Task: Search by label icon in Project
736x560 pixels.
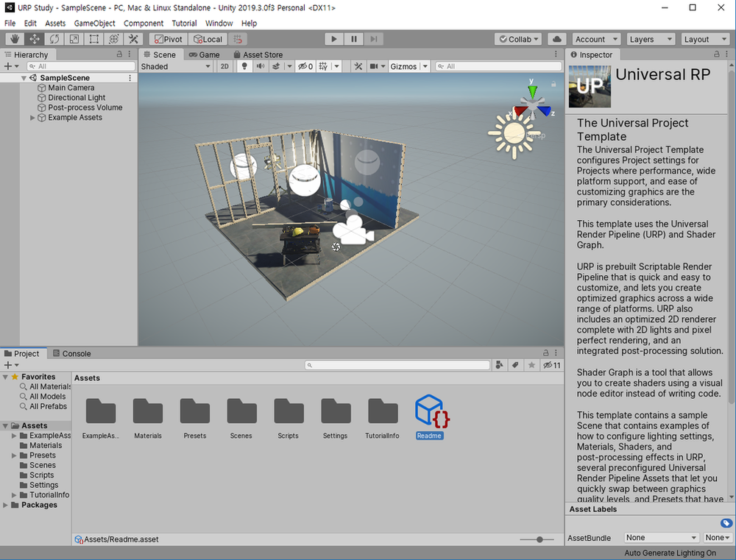Action: (x=515, y=365)
